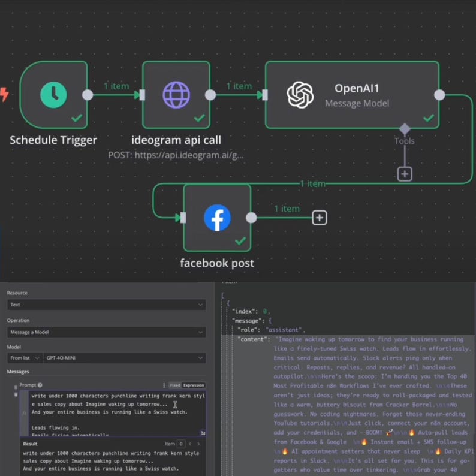Screen dimensions: 476x476
Task: Click the Result heading under the prompt
Action: coord(30,444)
